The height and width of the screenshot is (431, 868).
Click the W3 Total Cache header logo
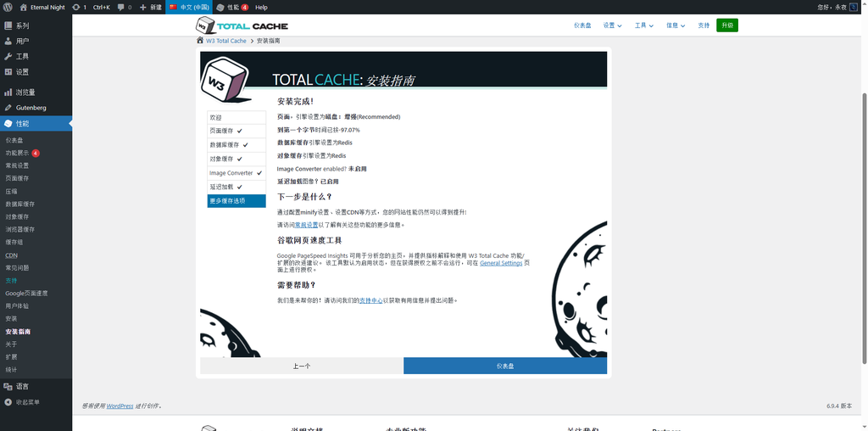point(242,25)
